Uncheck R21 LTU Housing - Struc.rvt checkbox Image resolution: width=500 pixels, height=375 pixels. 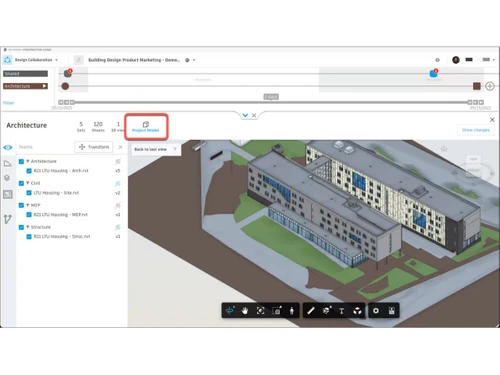pyautogui.click(x=29, y=237)
